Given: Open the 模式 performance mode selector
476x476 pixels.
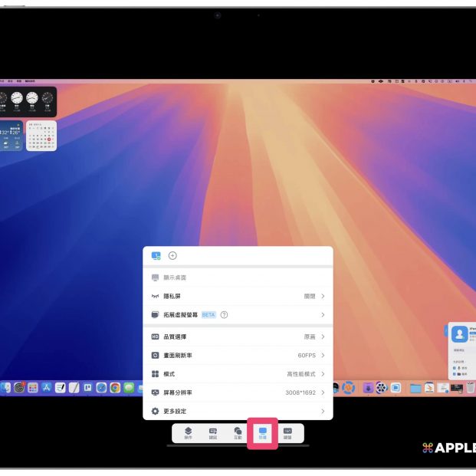Looking at the screenshot, I should (238, 374).
